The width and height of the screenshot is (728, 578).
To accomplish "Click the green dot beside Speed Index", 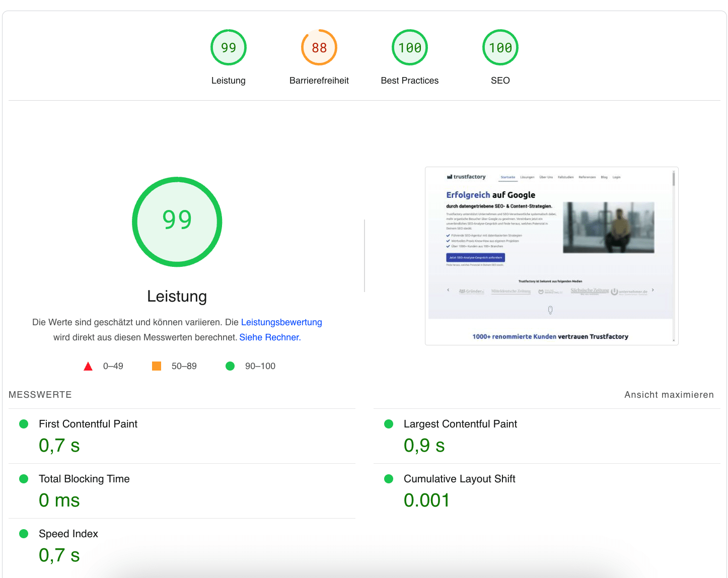I will click(x=24, y=534).
